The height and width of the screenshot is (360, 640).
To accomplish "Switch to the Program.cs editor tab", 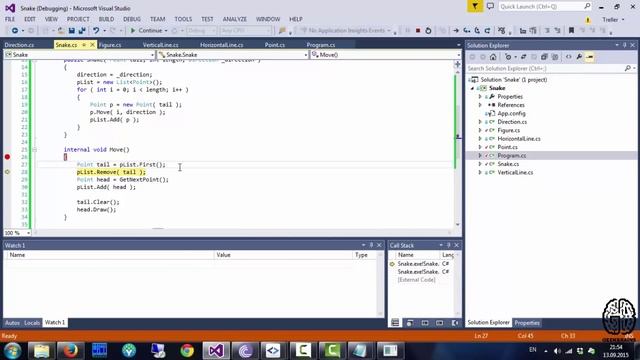I will pyautogui.click(x=321, y=45).
